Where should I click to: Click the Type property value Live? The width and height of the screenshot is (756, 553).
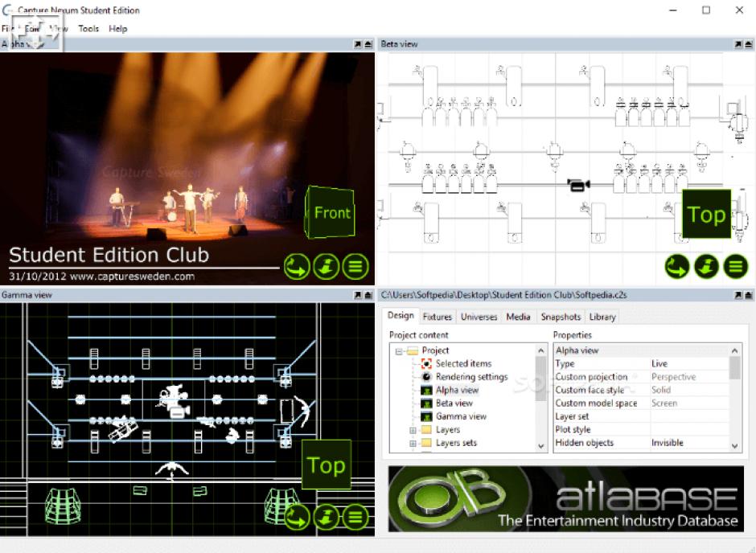point(659,363)
